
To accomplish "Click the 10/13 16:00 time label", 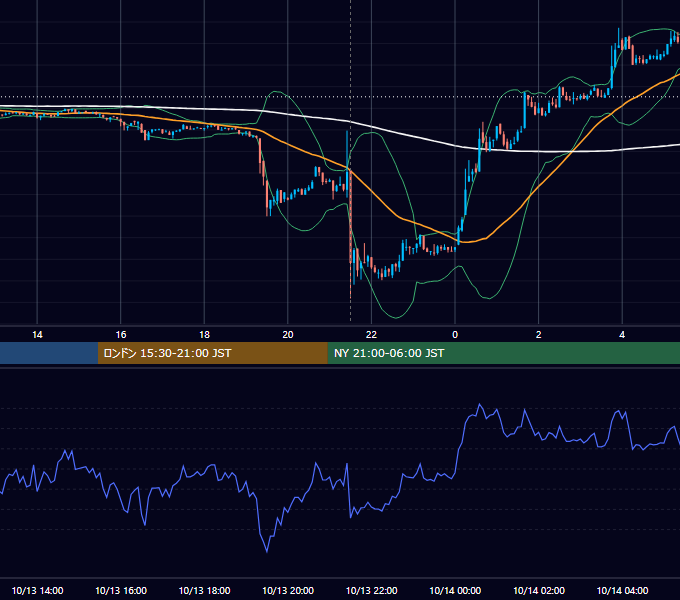I will pos(121,590).
